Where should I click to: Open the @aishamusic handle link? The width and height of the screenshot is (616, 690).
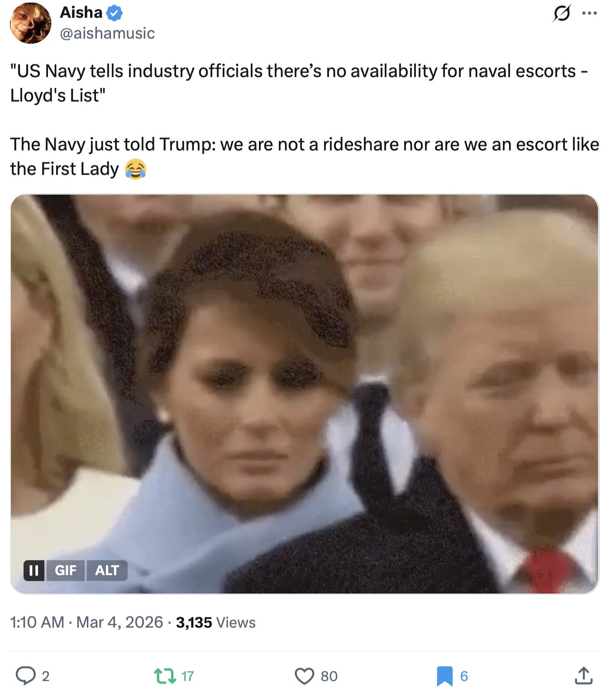107,33
